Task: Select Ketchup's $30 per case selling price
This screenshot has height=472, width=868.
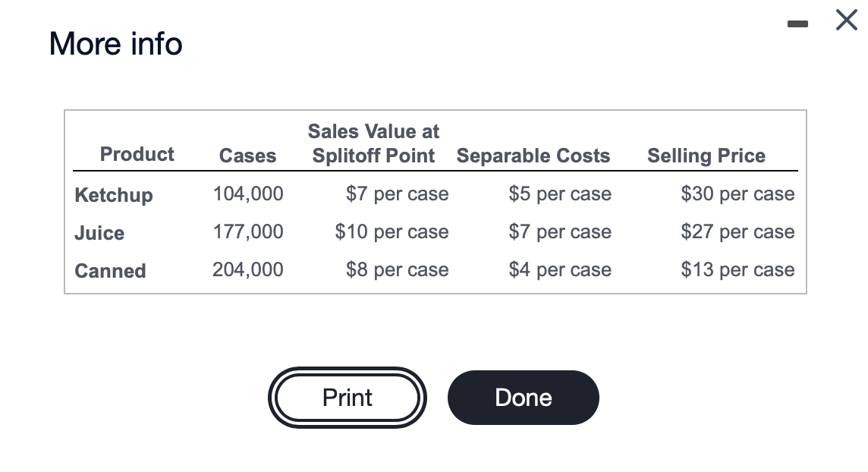Action: pos(737,194)
